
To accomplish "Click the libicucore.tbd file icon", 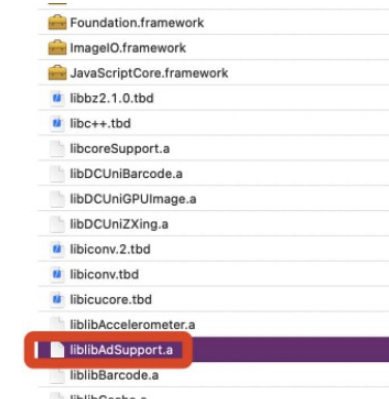I will pyautogui.click(x=57, y=299).
